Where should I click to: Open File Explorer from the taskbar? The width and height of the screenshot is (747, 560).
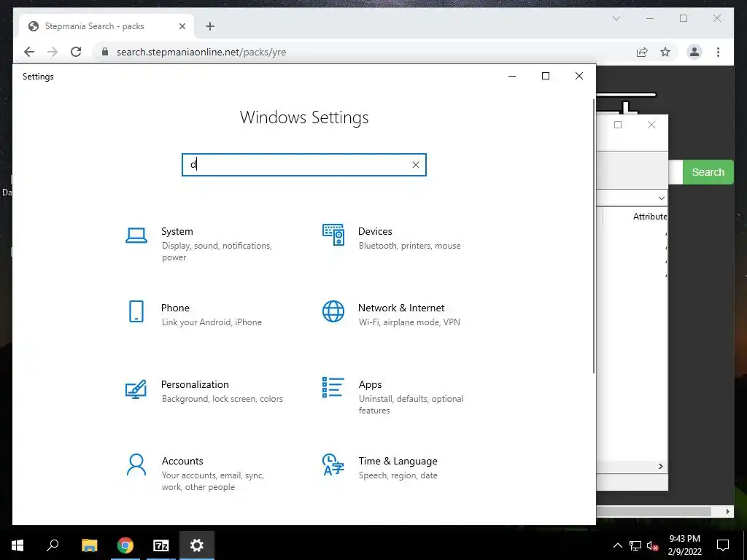89,545
